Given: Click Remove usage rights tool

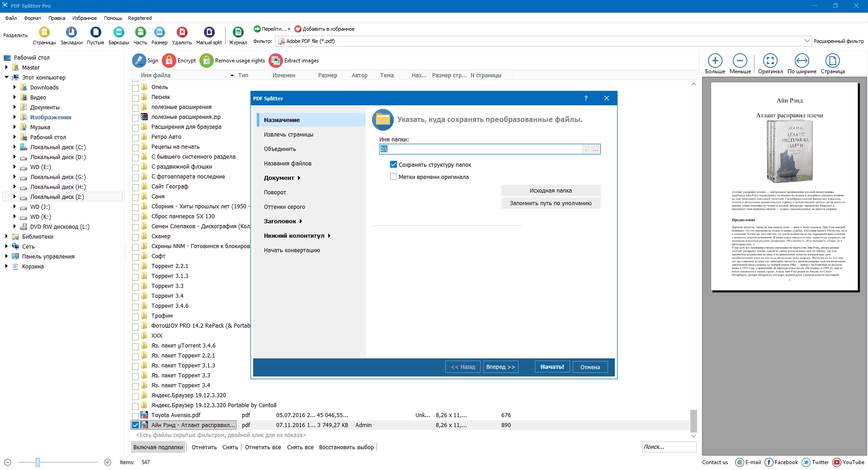Looking at the screenshot, I should 232,61.
